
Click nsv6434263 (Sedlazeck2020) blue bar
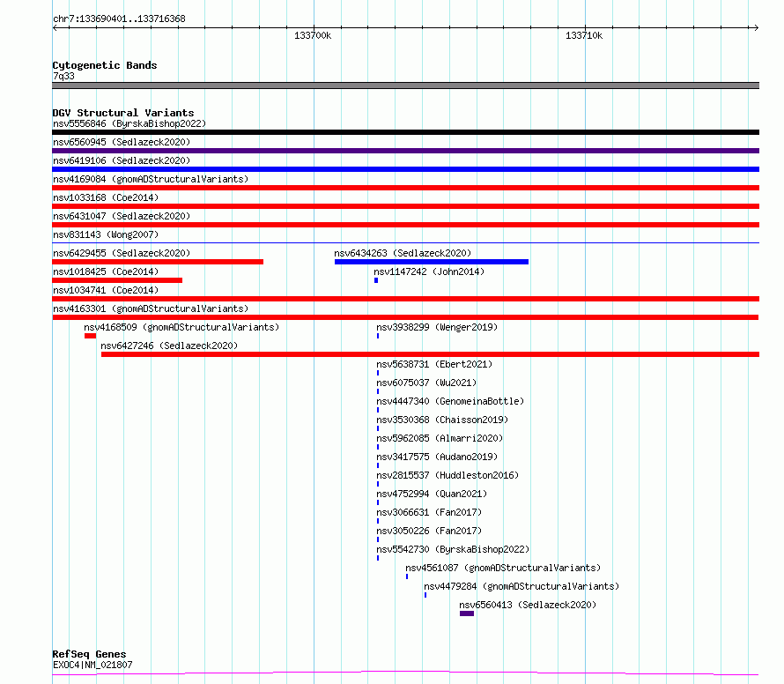coord(432,262)
